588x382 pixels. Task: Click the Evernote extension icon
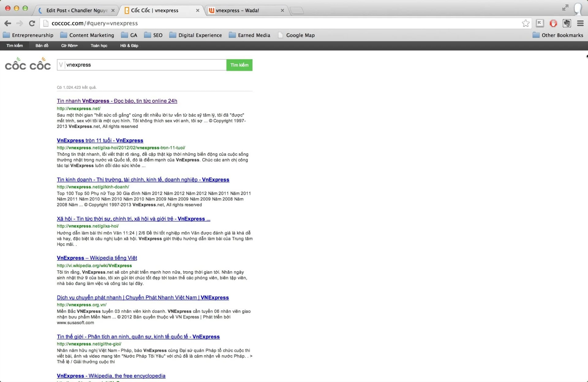[x=567, y=23]
